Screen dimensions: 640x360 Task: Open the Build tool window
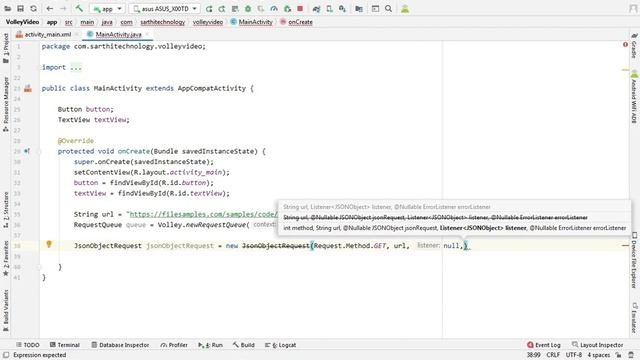[244, 345]
